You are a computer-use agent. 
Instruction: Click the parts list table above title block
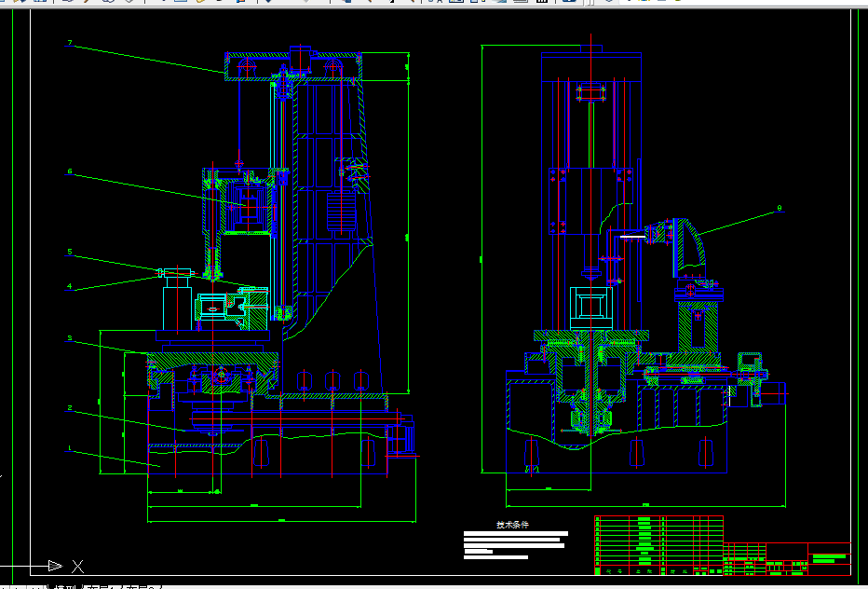pos(658,545)
